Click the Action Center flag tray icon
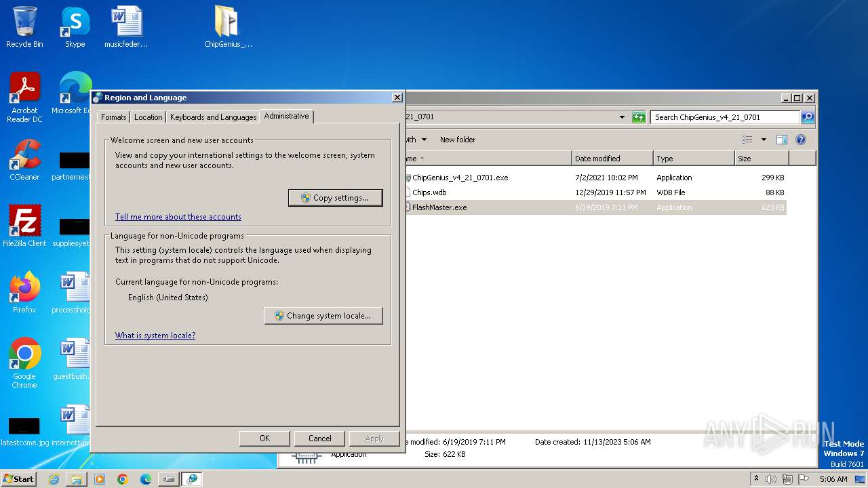This screenshot has height=488, width=868. pyautogui.click(x=804, y=479)
